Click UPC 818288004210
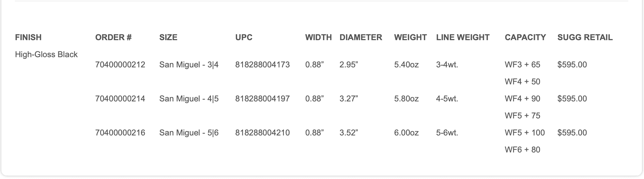 (262, 133)
